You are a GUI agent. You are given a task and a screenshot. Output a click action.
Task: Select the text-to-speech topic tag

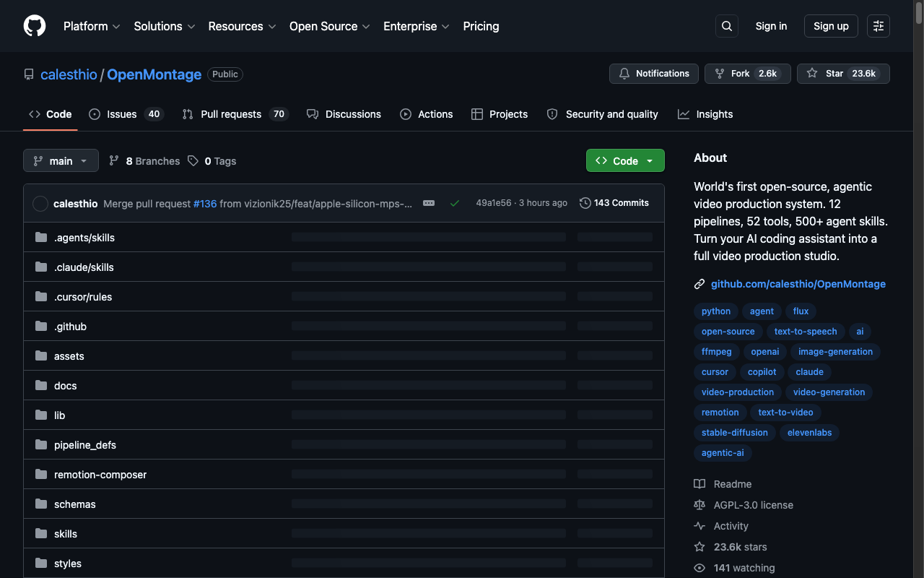tap(806, 332)
